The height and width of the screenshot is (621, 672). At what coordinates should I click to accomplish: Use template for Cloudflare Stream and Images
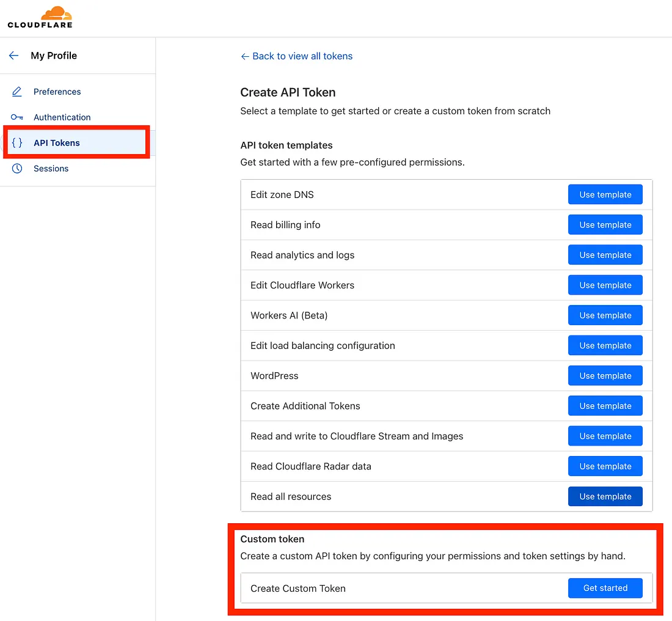pos(605,436)
